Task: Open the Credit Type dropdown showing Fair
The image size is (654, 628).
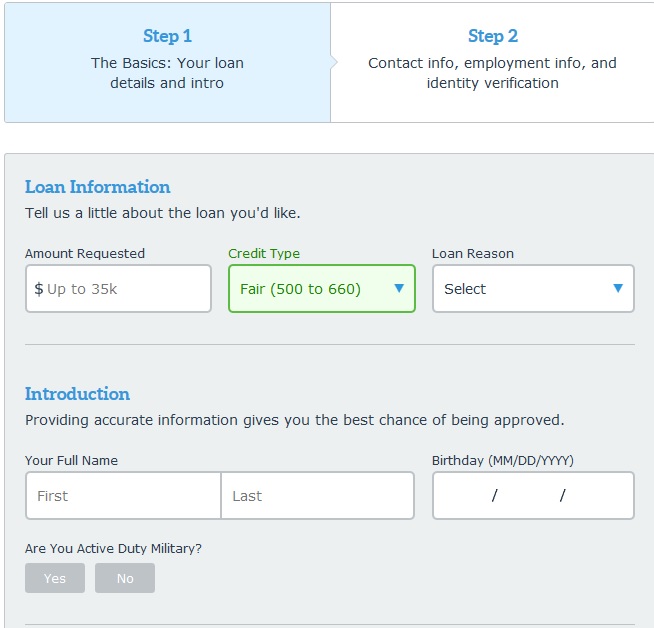Action: pyautogui.click(x=322, y=288)
